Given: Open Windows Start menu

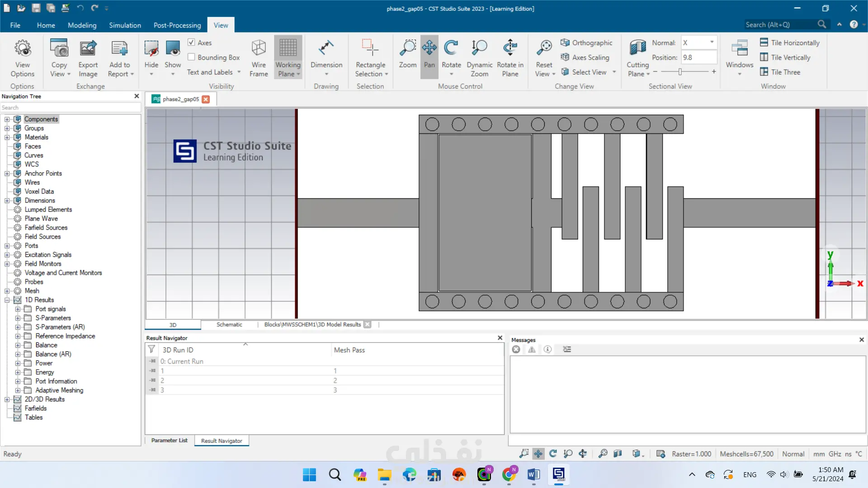Looking at the screenshot, I should [x=310, y=474].
